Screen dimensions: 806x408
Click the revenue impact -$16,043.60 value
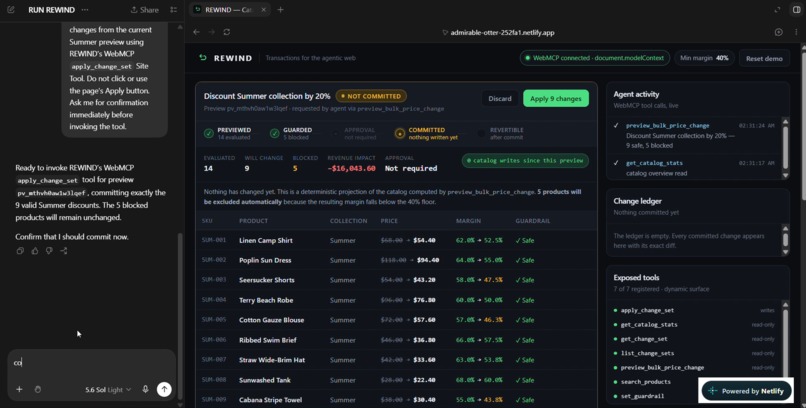tap(351, 169)
